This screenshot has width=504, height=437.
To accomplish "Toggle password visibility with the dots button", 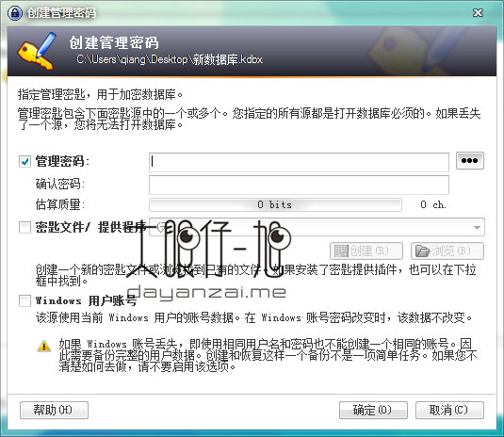I will pos(469,161).
